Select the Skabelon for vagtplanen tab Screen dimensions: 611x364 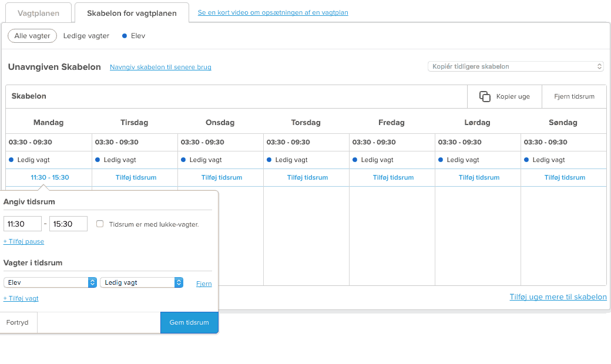[x=131, y=12]
